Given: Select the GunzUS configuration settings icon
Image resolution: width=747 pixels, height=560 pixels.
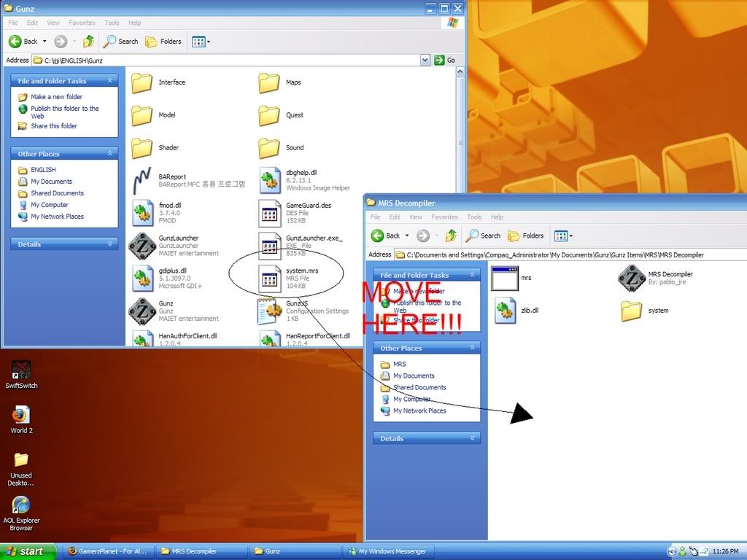Looking at the screenshot, I should pyautogui.click(x=270, y=311).
